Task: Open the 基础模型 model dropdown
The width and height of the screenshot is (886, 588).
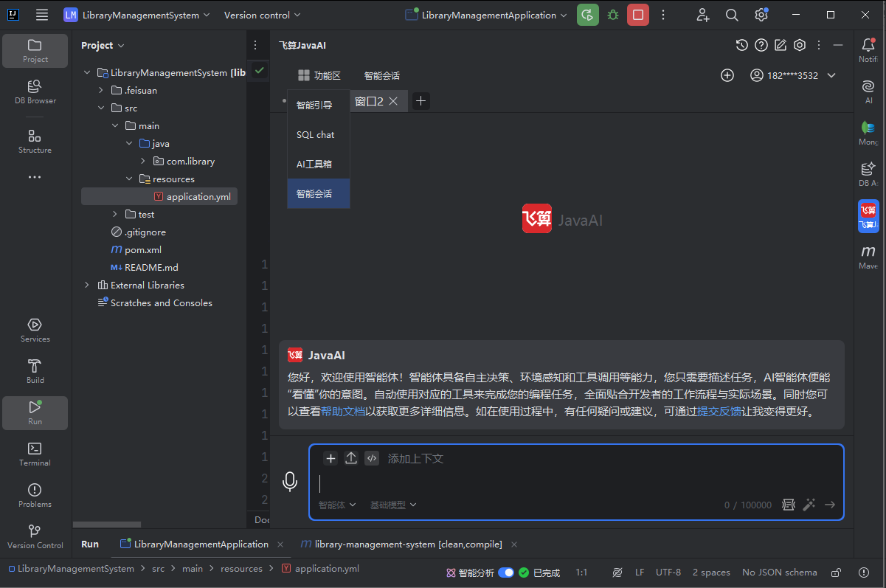Action: click(393, 505)
